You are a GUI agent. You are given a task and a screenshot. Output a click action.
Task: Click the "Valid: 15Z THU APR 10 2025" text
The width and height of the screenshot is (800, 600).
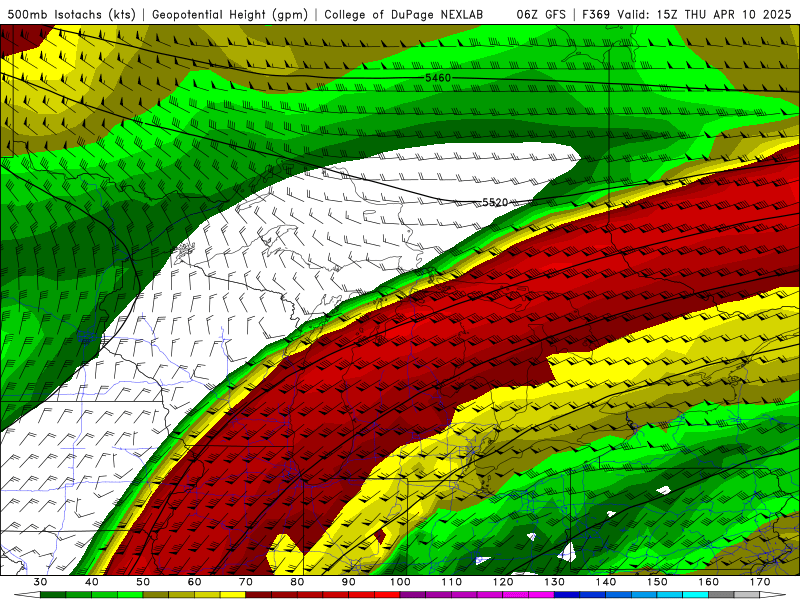coord(704,14)
